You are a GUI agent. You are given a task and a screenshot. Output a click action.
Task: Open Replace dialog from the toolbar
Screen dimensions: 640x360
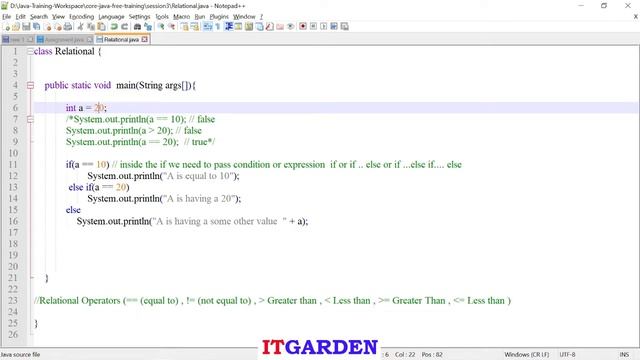(x=148, y=27)
